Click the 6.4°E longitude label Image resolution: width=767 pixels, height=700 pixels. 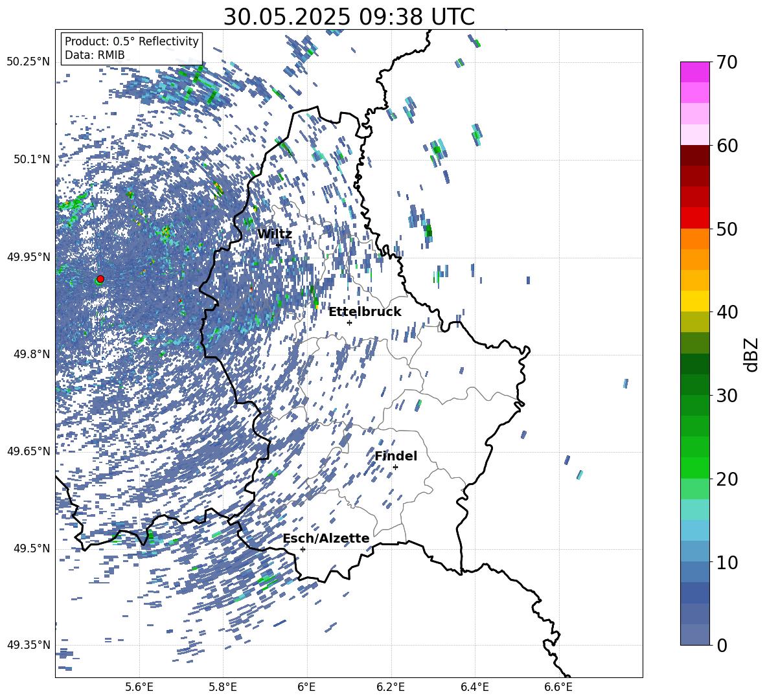(474, 687)
